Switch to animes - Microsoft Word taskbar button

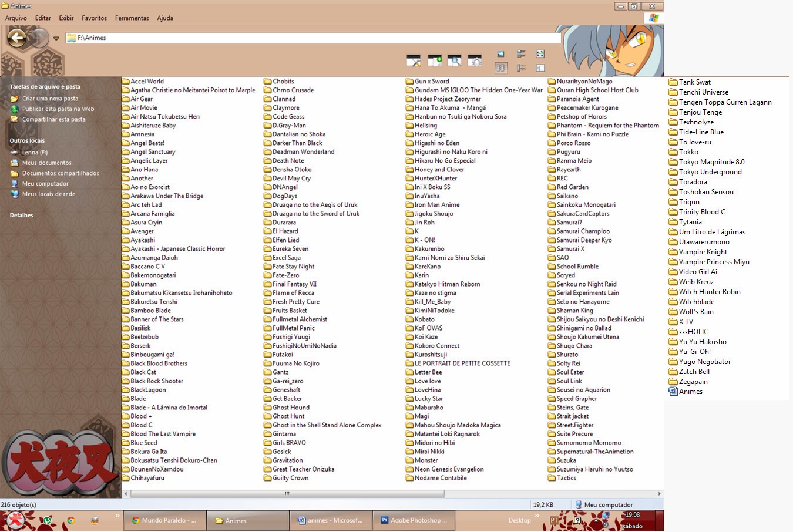click(331, 520)
